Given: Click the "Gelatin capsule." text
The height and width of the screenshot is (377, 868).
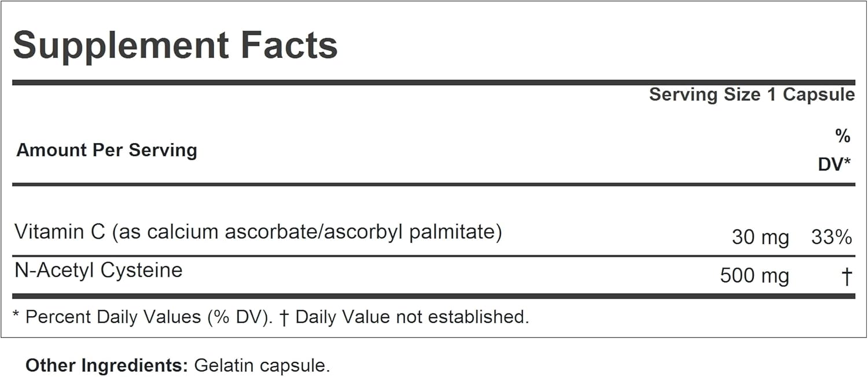Looking at the screenshot, I should (x=262, y=366).
